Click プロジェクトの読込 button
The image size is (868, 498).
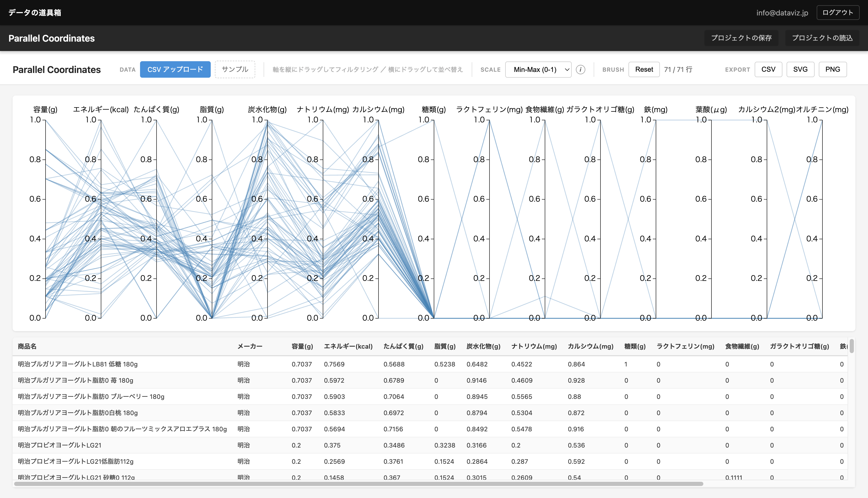(x=822, y=38)
